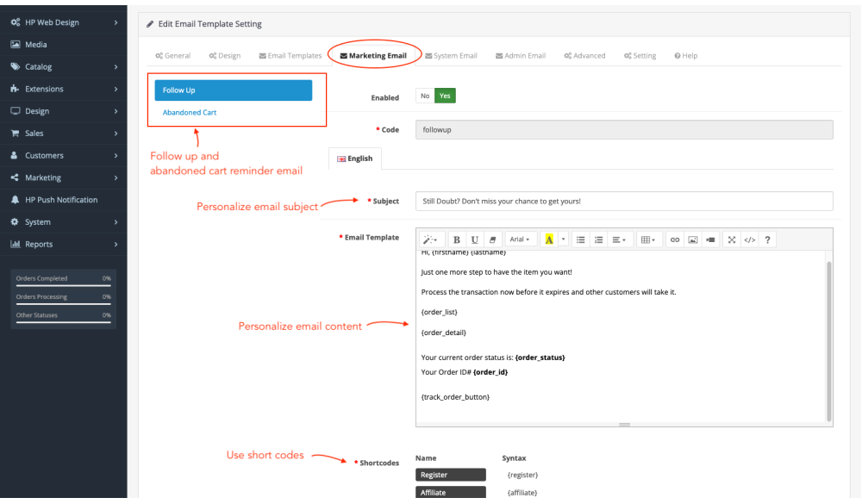Screen dimensions: 862x504
Task: Insert an unordered bullet list
Action: click(x=581, y=240)
